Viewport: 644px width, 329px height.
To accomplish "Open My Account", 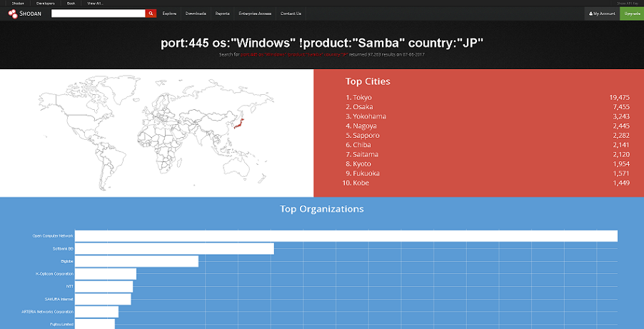I will point(602,14).
